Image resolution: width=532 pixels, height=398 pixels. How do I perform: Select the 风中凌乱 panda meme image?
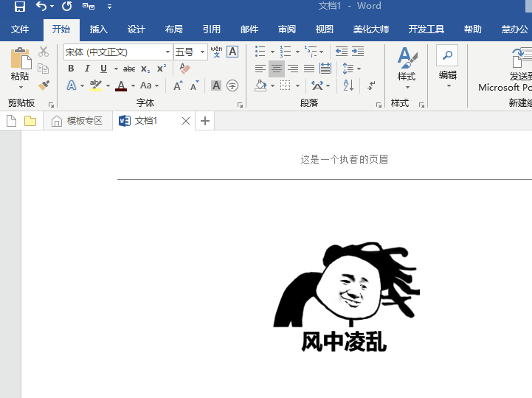346,297
